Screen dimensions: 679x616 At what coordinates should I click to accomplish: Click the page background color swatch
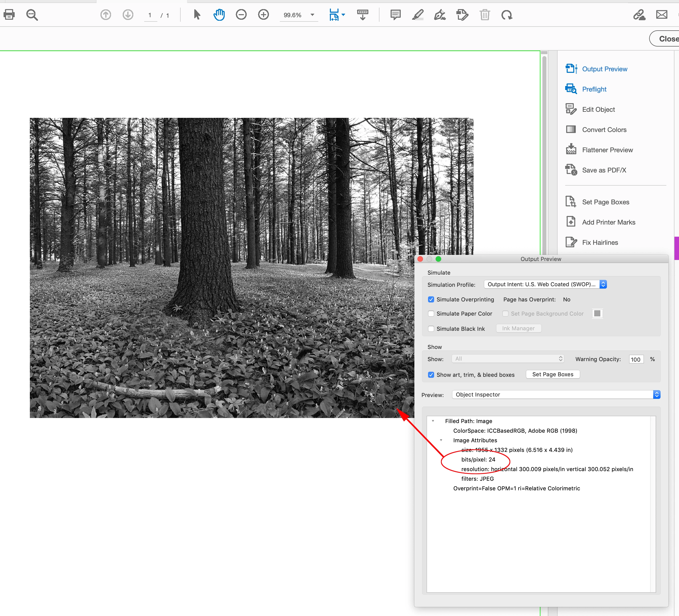pos(597,313)
